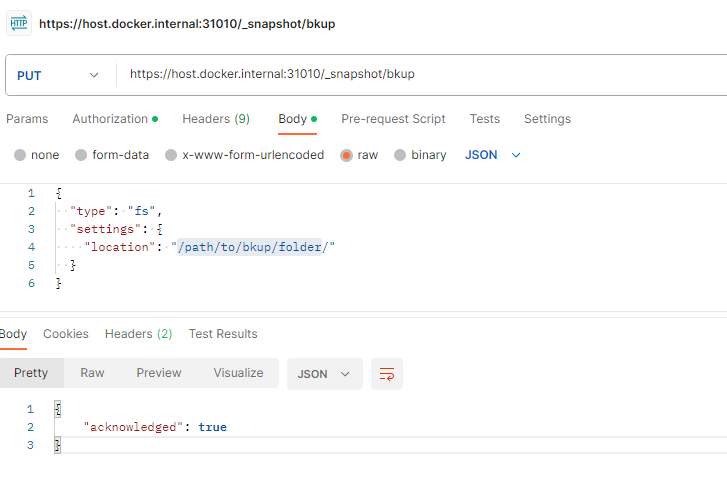Switch response view to Raw

92,373
